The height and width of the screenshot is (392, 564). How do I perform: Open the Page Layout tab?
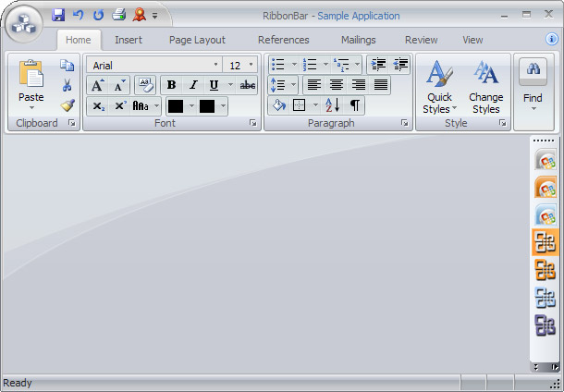(197, 40)
